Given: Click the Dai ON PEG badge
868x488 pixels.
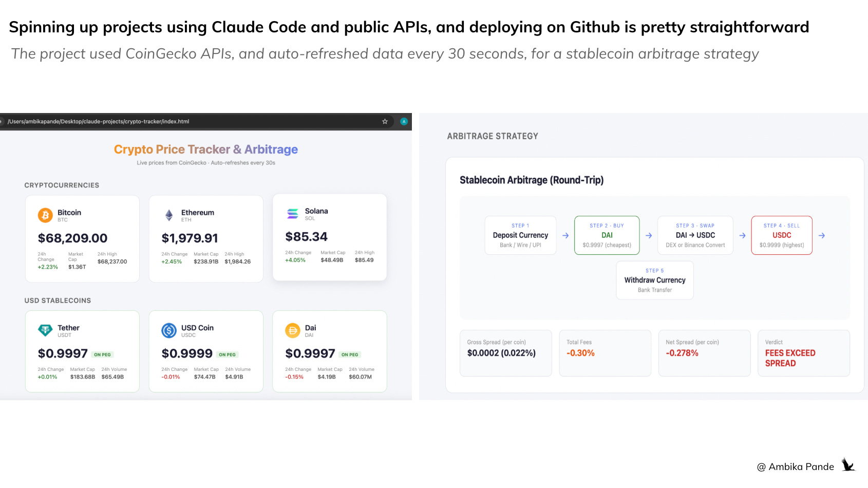Looking at the screenshot, I should tap(350, 354).
